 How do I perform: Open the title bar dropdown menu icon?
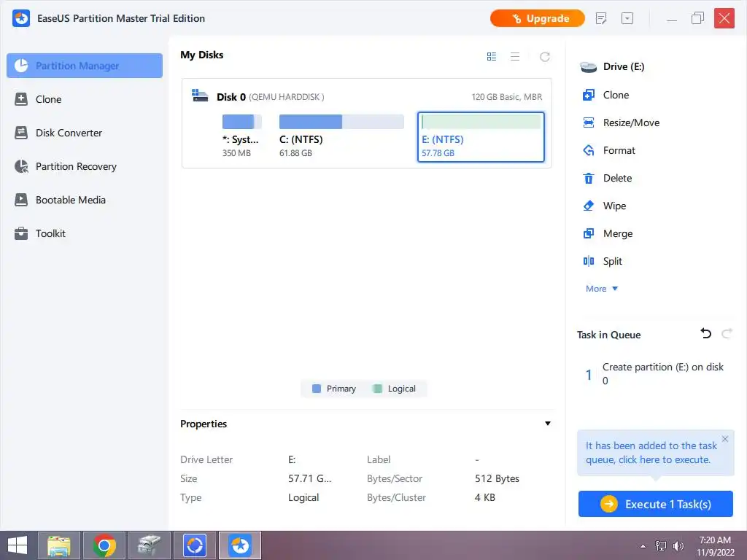(627, 18)
